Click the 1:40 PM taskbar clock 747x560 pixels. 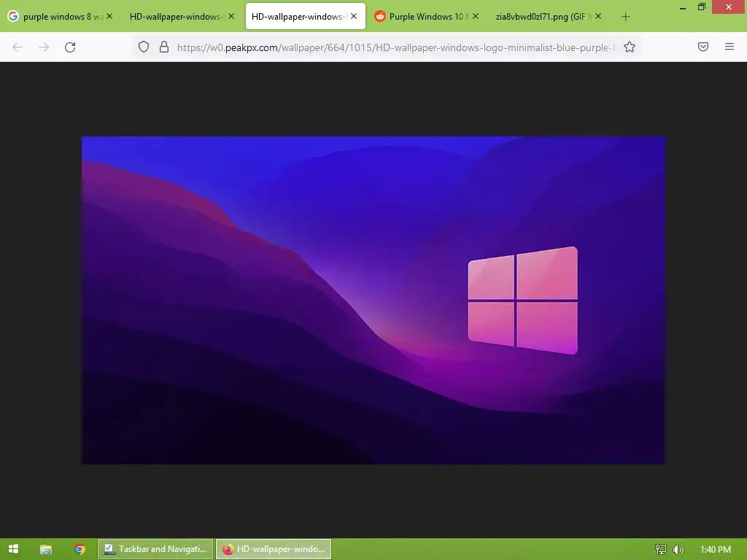716,550
